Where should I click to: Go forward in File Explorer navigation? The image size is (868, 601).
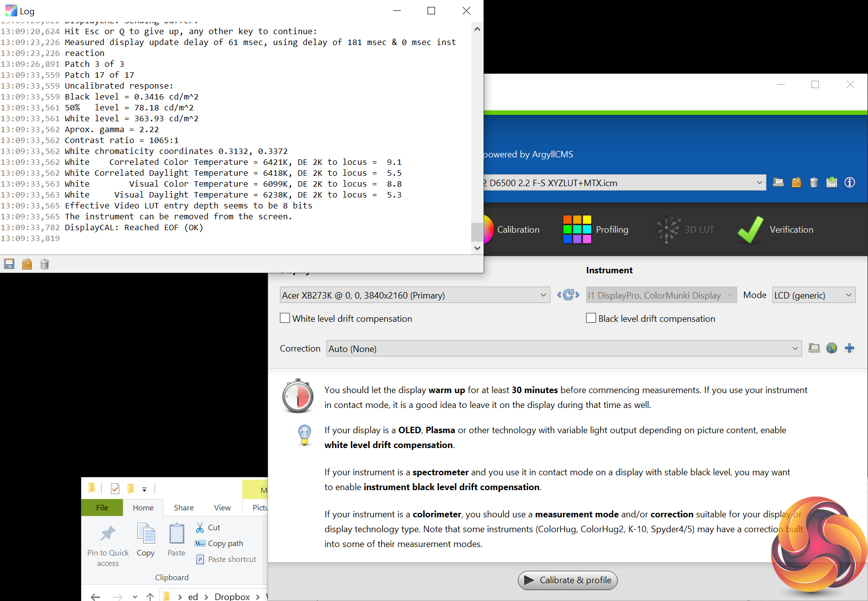(118, 597)
